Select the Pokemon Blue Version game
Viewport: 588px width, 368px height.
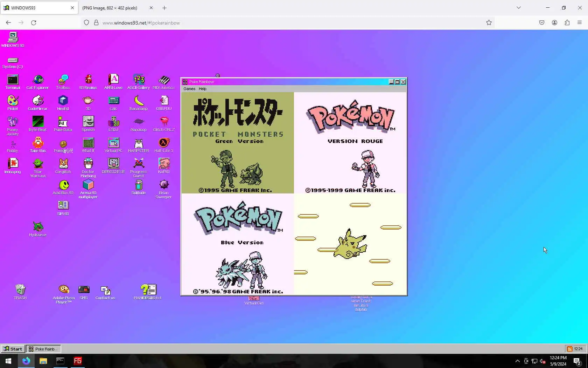click(x=238, y=244)
